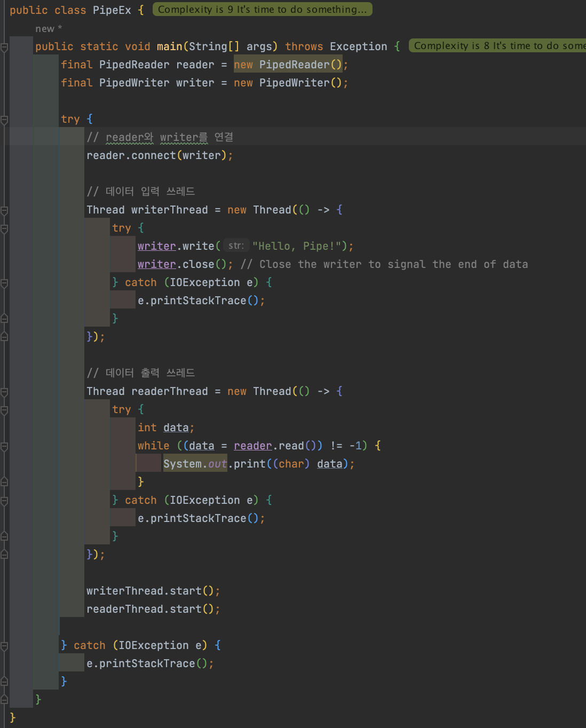Image resolution: width=586 pixels, height=728 pixels.
Task: Click the fold end marker on main's closing brace
Action: [4, 699]
